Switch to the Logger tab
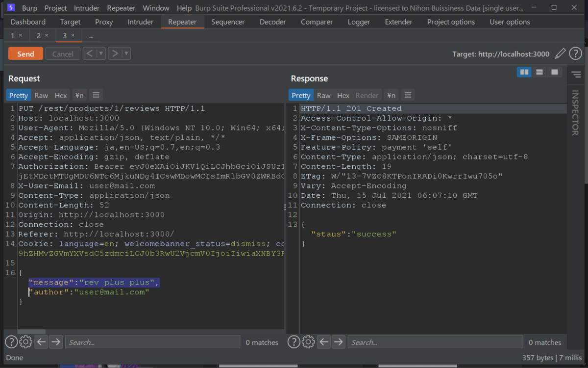 pos(359,22)
